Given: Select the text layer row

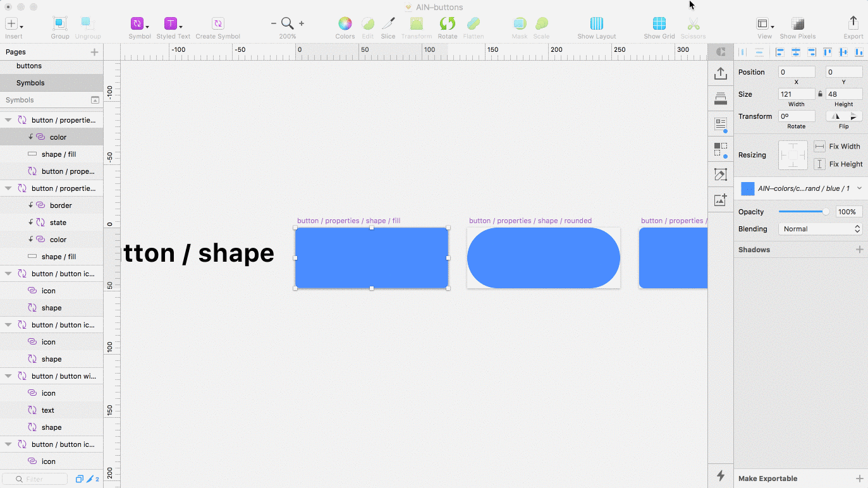Looking at the screenshot, I should point(51,410).
